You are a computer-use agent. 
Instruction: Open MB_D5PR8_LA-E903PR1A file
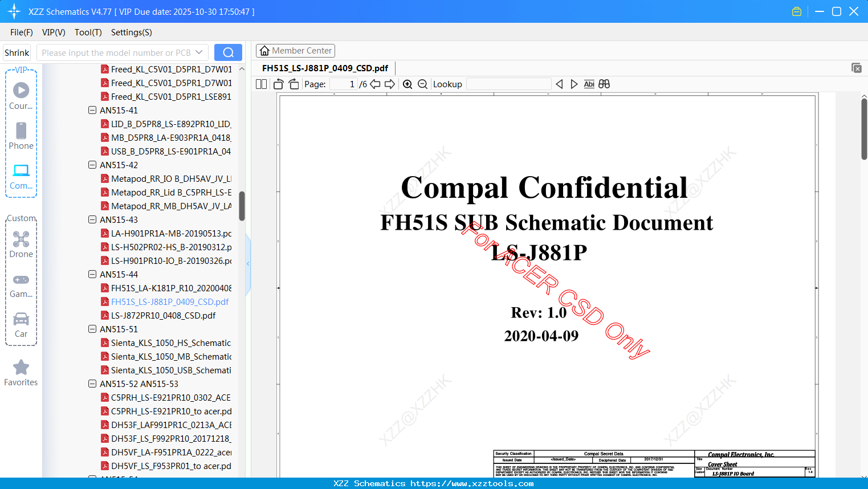click(166, 137)
